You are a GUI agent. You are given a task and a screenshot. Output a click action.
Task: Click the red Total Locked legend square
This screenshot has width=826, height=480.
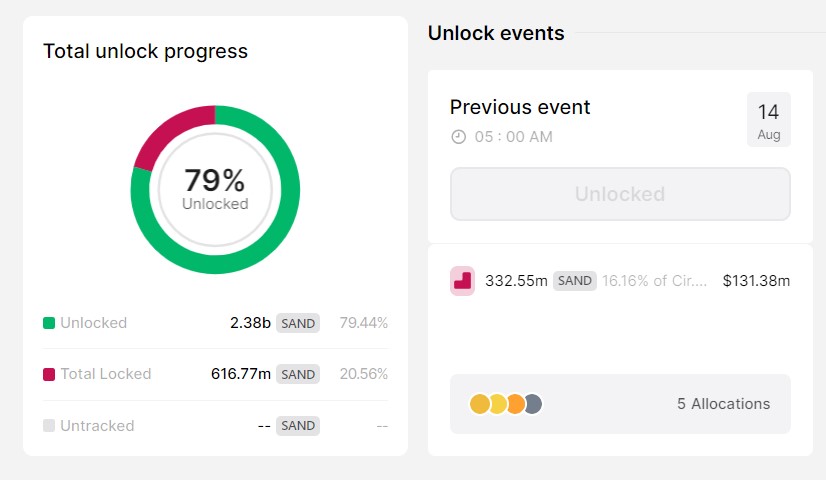pos(49,374)
